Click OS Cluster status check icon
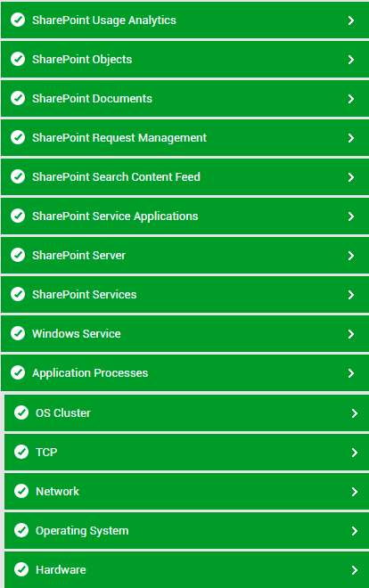The height and width of the screenshot is (588, 369). [x=21, y=412]
